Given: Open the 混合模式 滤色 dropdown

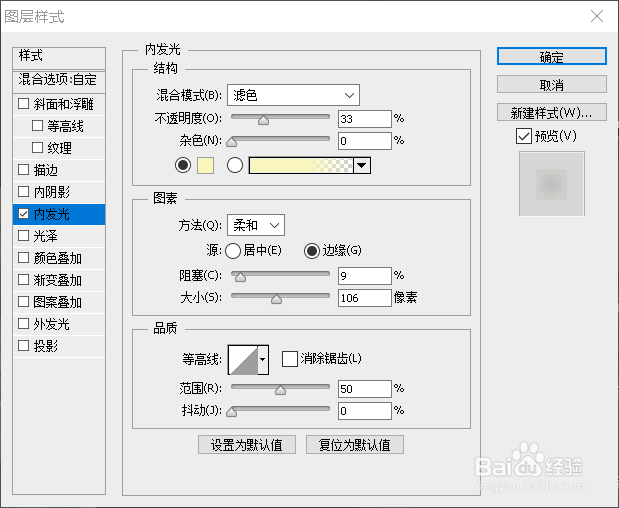Looking at the screenshot, I should pyautogui.click(x=293, y=95).
